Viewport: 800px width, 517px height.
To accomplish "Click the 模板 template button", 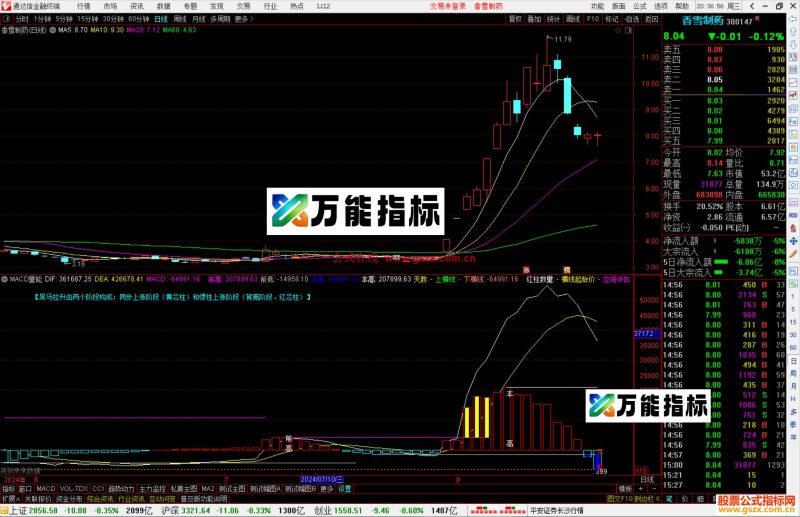I will pos(626,489).
